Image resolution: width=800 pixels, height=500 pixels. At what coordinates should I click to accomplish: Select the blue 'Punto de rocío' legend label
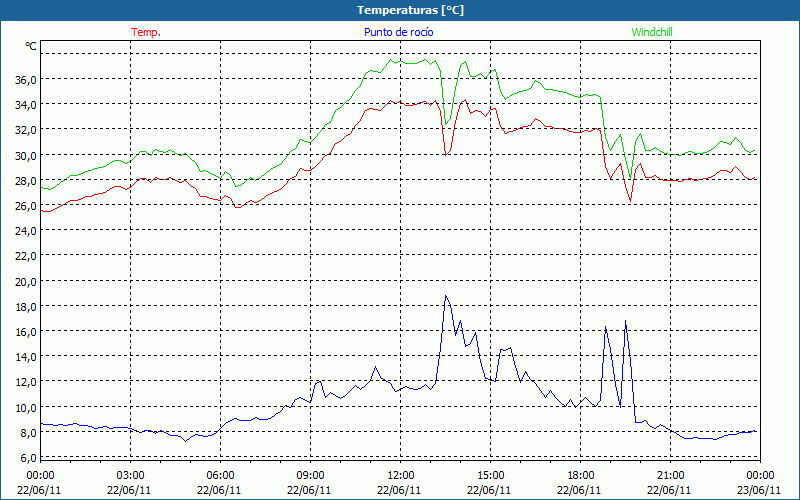pos(398,32)
